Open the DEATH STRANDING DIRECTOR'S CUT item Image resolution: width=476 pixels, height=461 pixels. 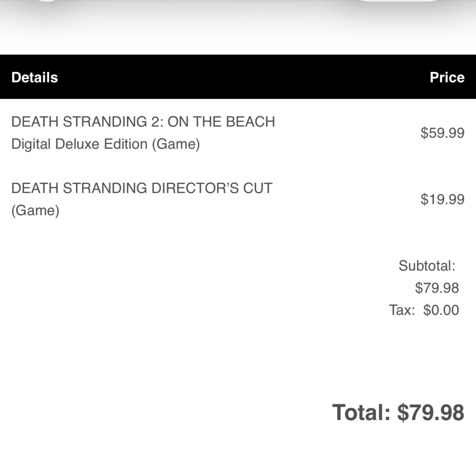(x=142, y=188)
